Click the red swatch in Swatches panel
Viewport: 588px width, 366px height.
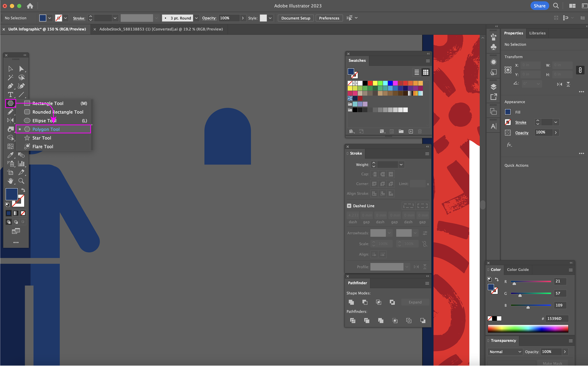[x=370, y=83]
